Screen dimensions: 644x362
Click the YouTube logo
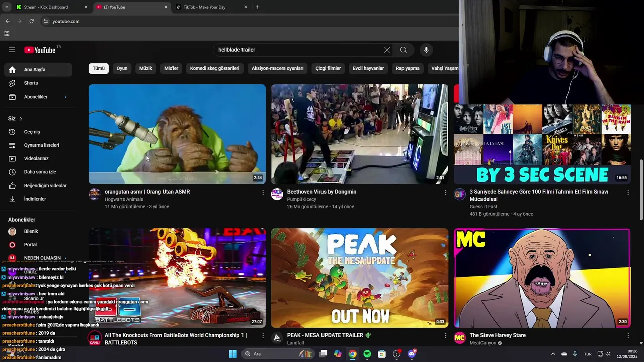[x=40, y=50]
